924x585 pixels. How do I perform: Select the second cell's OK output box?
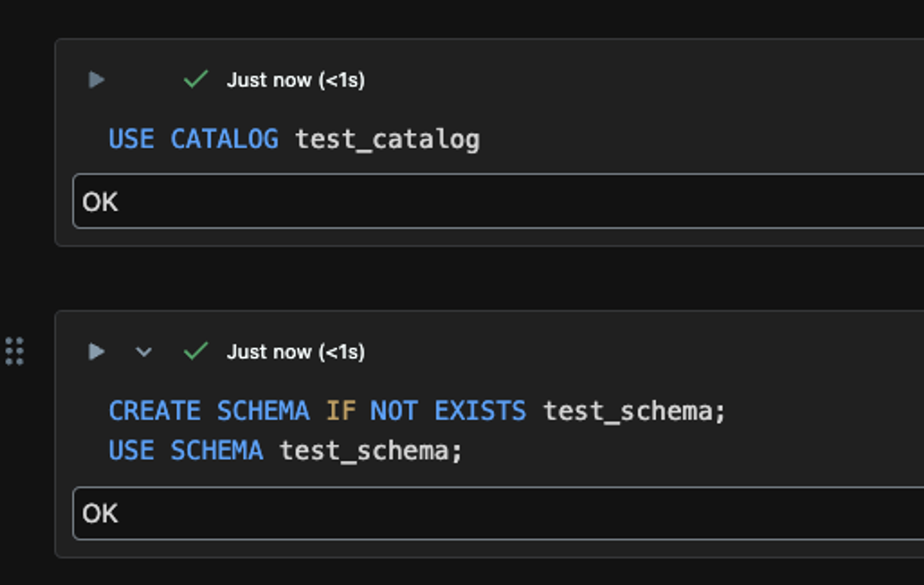[498, 513]
